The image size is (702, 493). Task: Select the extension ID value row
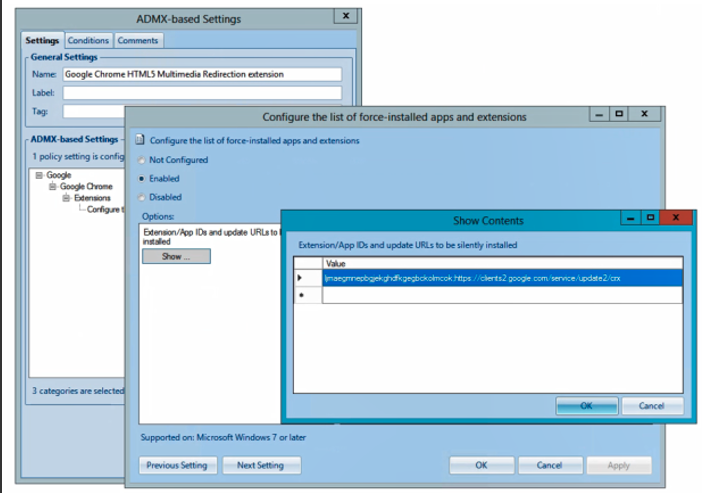pyautogui.click(x=500, y=277)
